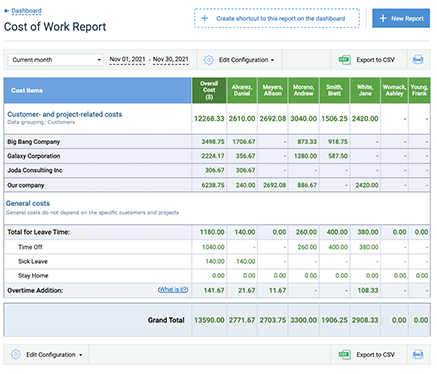
Task: Click the Overall Cost ($) column header
Action: coord(209,90)
